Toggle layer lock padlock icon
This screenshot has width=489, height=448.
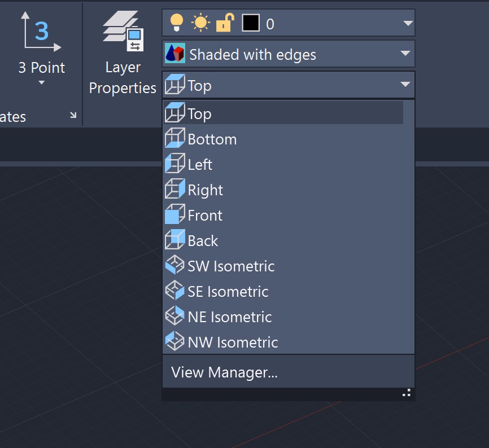click(x=225, y=23)
